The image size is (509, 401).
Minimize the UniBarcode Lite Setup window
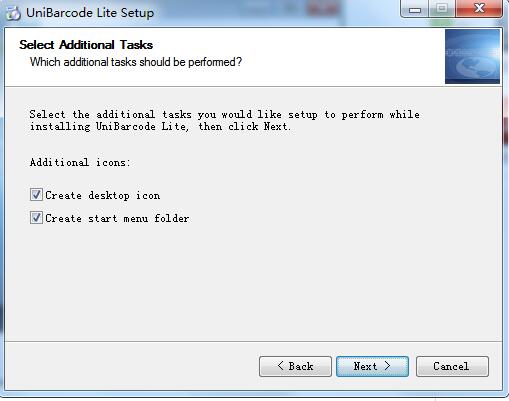[x=415, y=9]
